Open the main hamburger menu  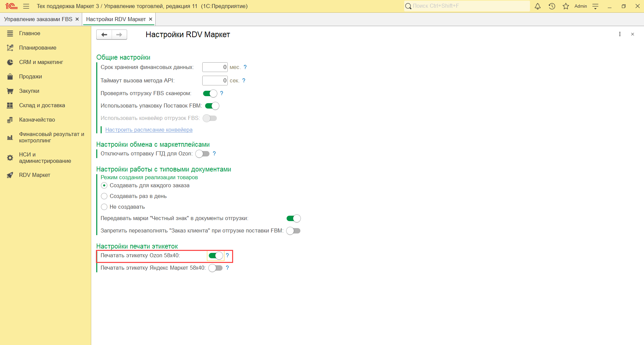pyautogui.click(x=26, y=6)
